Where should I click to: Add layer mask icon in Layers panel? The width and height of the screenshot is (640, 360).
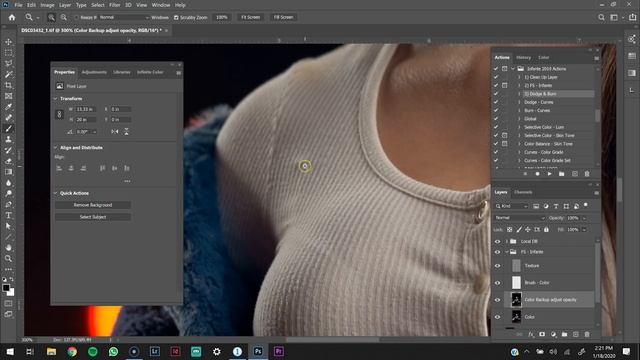click(542, 334)
